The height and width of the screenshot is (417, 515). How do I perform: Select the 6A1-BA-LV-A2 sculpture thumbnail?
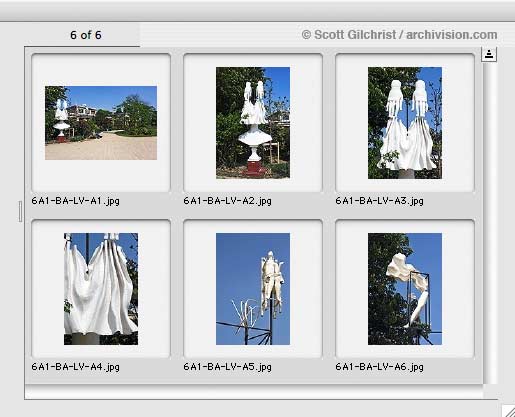[253, 123]
